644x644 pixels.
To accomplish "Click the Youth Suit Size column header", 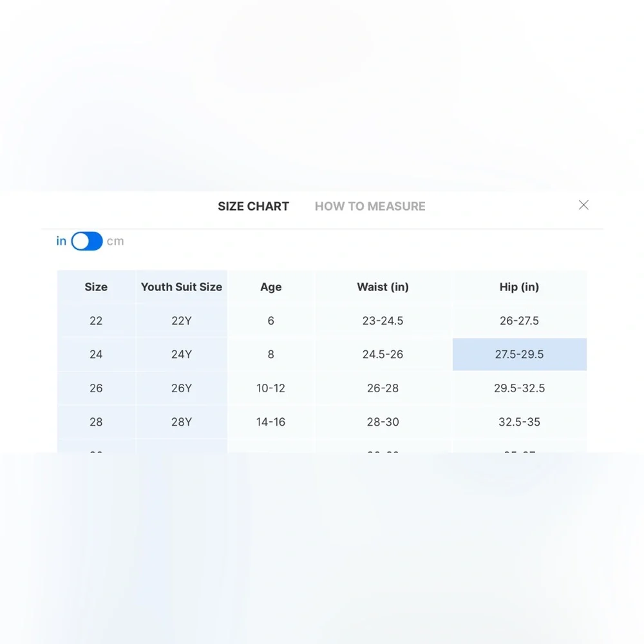I will click(x=181, y=287).
